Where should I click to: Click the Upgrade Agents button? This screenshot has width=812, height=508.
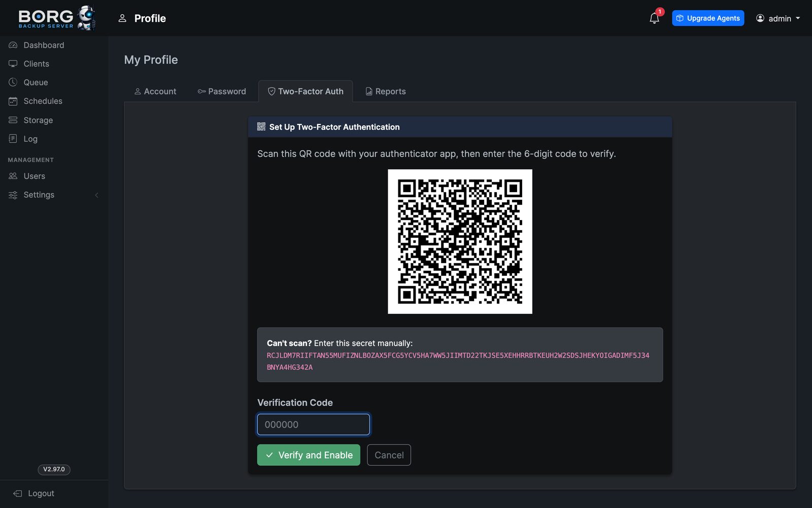(x=708, y=18)
